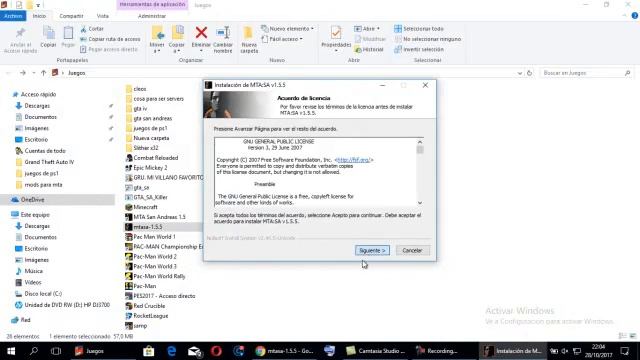This screenshot has width=640, height=360.
Task: Click No seleccionar ninguno
Action: [x=428, y=39]
